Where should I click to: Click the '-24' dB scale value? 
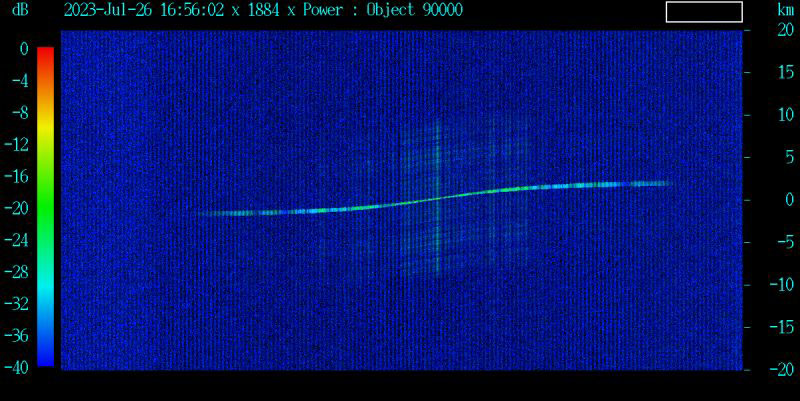click(16, 240)
